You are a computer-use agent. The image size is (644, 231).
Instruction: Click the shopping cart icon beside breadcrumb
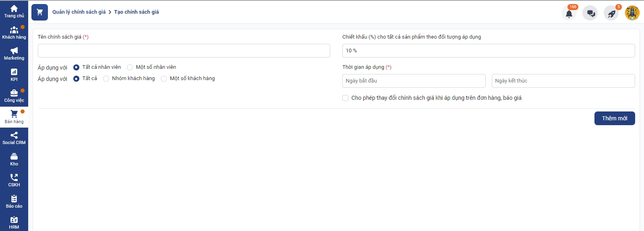click(x=39, y=12)
